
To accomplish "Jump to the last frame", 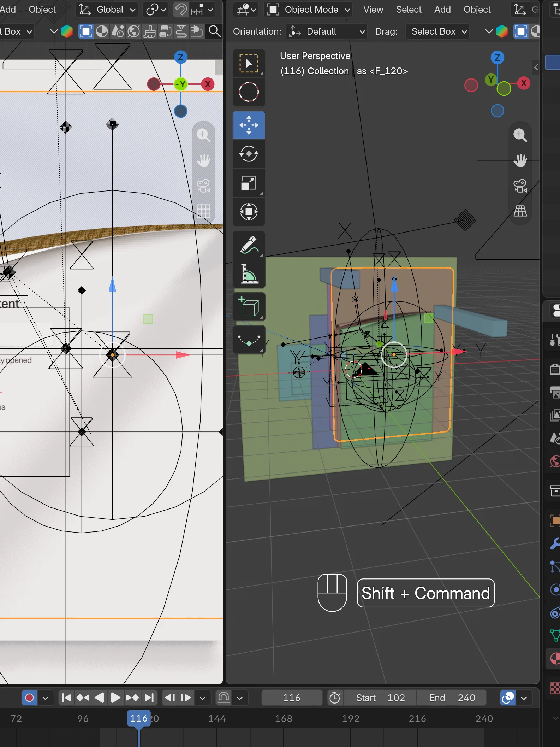I will [149, 698].
